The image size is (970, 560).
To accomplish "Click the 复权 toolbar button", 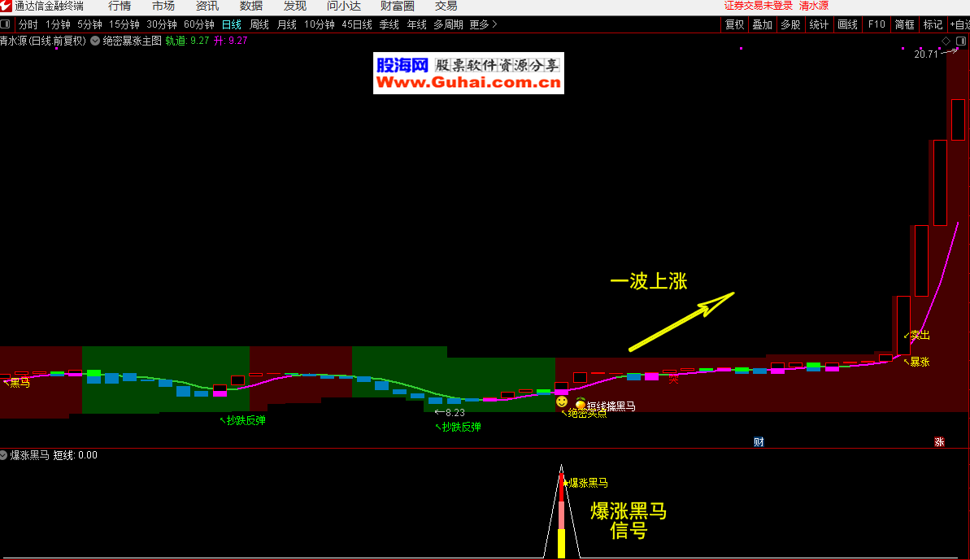I will point(734,24).
